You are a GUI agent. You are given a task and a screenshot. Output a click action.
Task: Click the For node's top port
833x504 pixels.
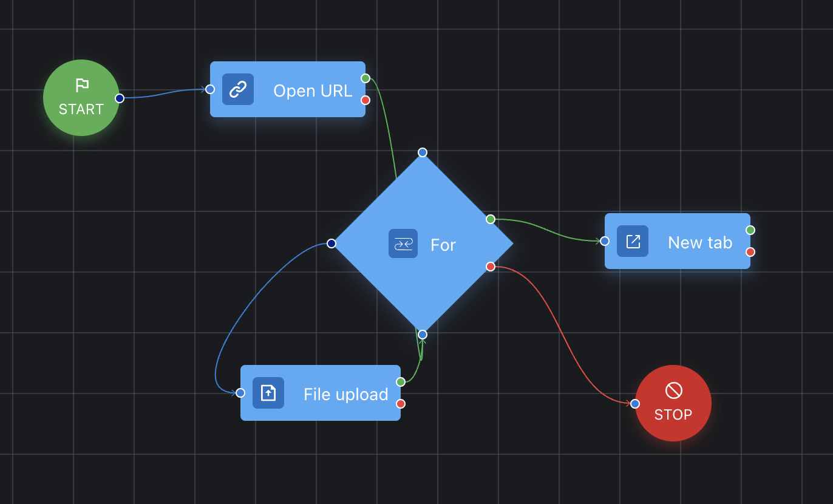coord(423,152)
